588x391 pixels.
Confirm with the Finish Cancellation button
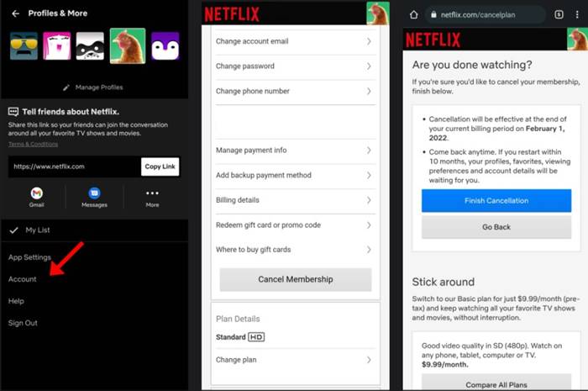496,201
